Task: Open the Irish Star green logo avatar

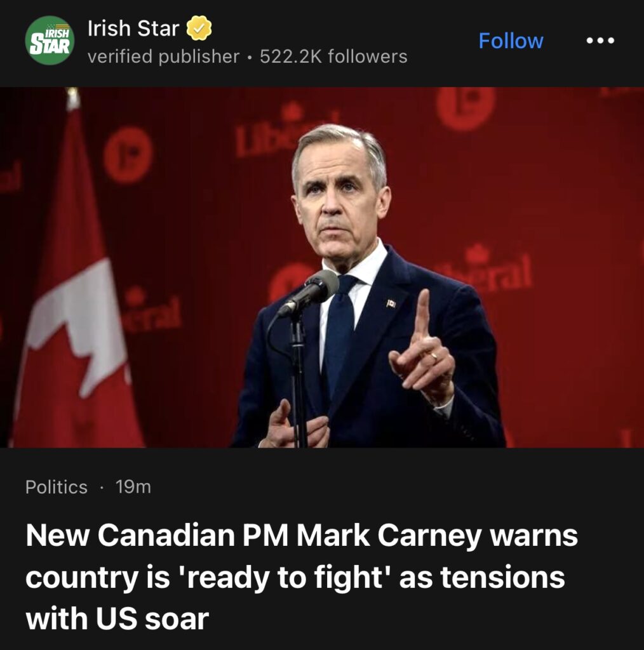Action: pyautogui.click(x=50, y=40)
